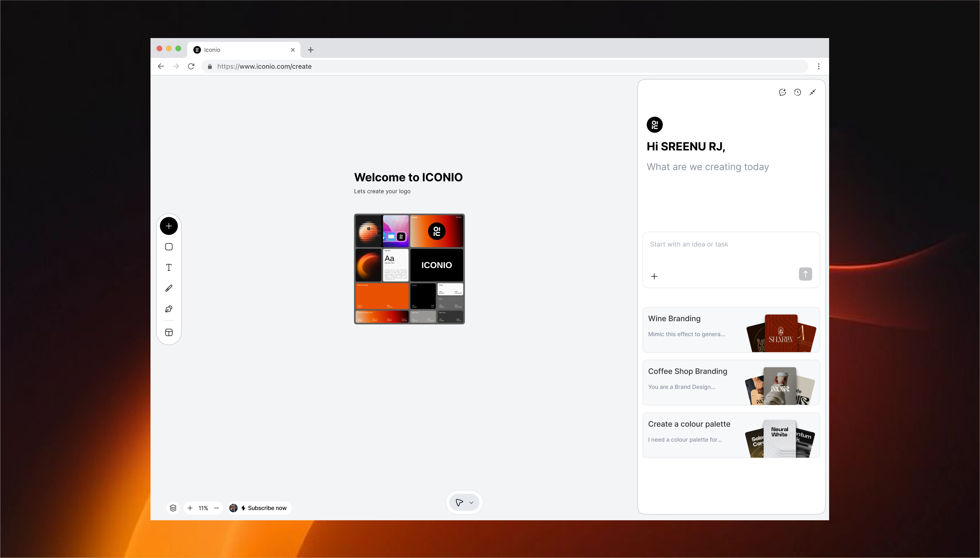The width and height of the screenshot is (980, 558).
Task: Click the colour palette thumbnail image
Action: point(780,439)
